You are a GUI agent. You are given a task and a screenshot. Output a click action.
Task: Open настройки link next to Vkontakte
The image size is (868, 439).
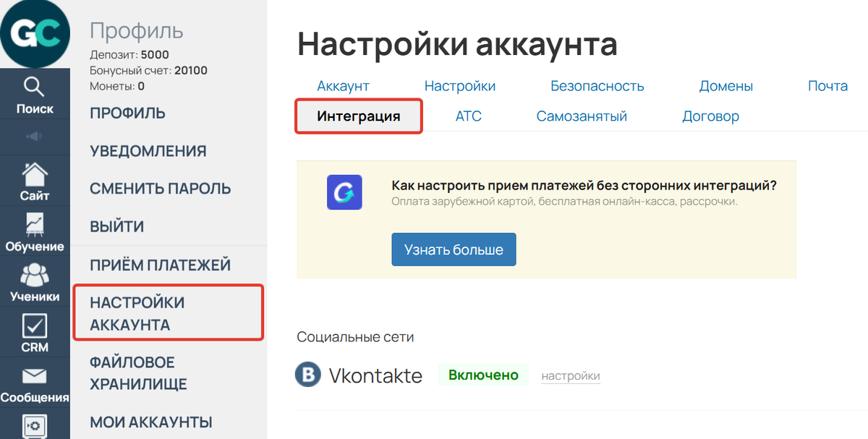(x=570, y=375)
